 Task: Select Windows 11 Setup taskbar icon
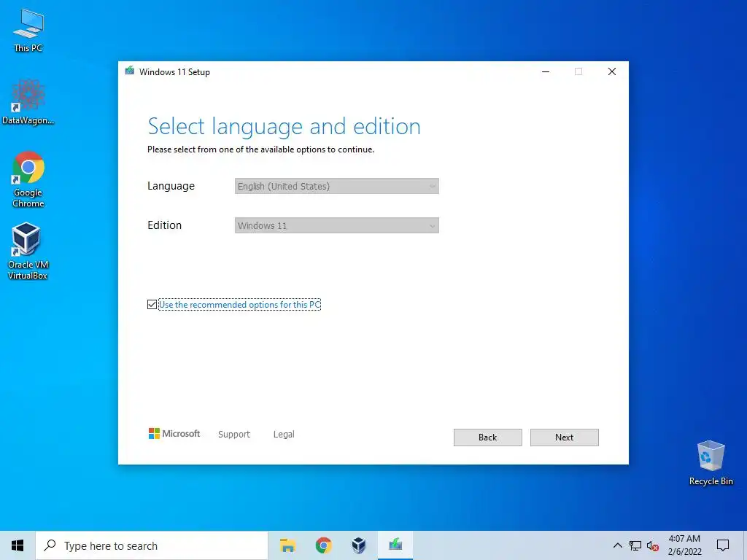coord(395,545)
